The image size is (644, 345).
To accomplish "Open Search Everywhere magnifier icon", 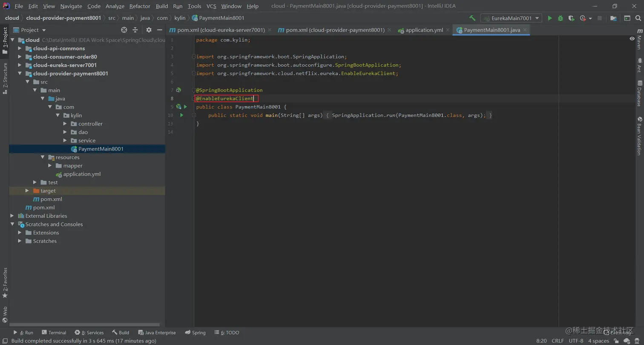I will [638, 18].
